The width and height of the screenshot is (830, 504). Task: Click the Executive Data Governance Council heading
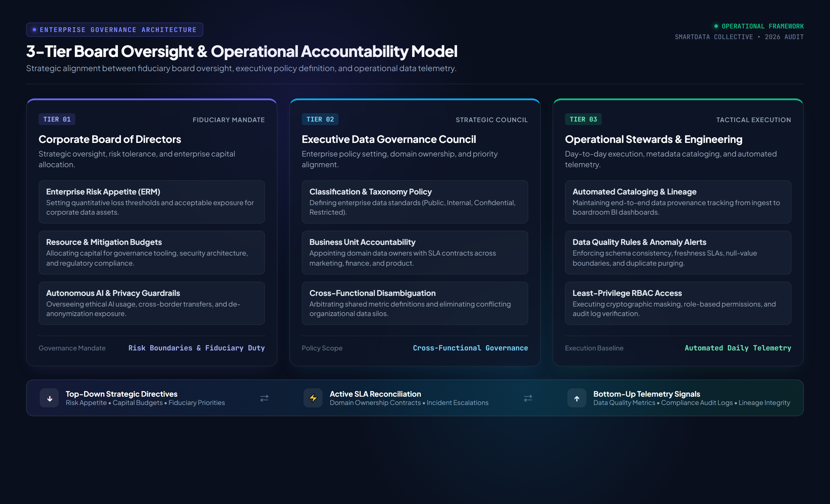[x=389, y=139]
